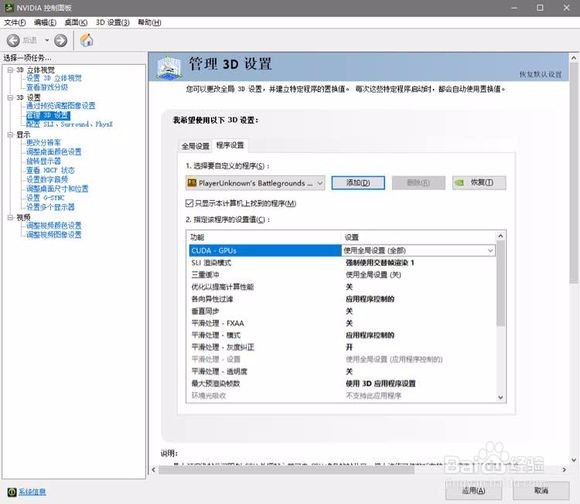Open the 3D 设置(3) menu
This screenshot has width=580, height=504.
[112, 23]
